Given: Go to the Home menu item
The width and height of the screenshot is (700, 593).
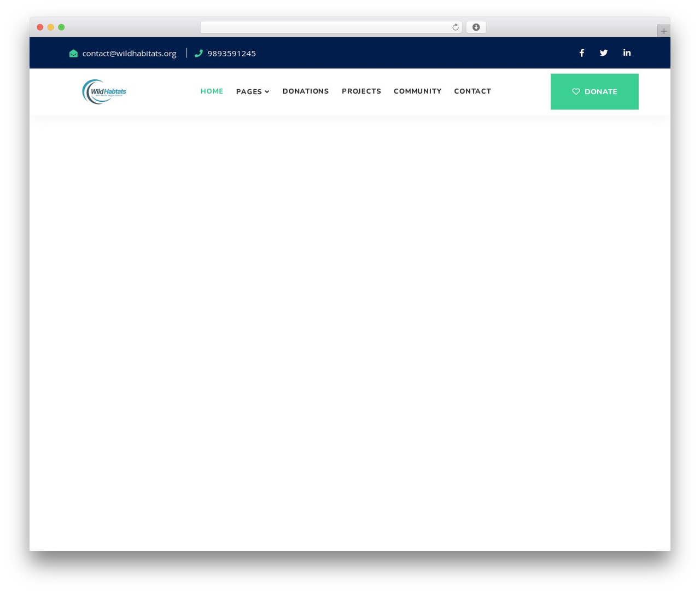Looking at the screenshot, I should [212, 91].
